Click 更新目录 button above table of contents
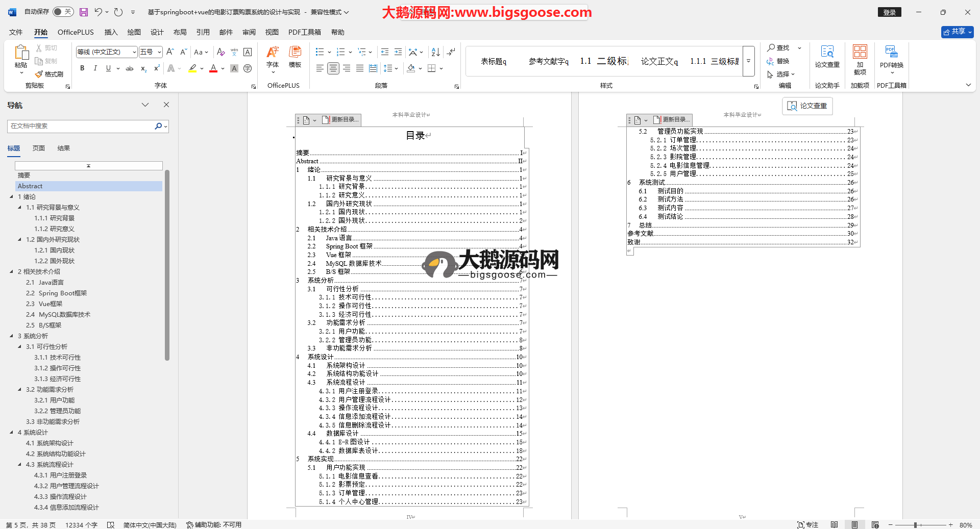Screen dimensions: 980x529 (341, 120)
